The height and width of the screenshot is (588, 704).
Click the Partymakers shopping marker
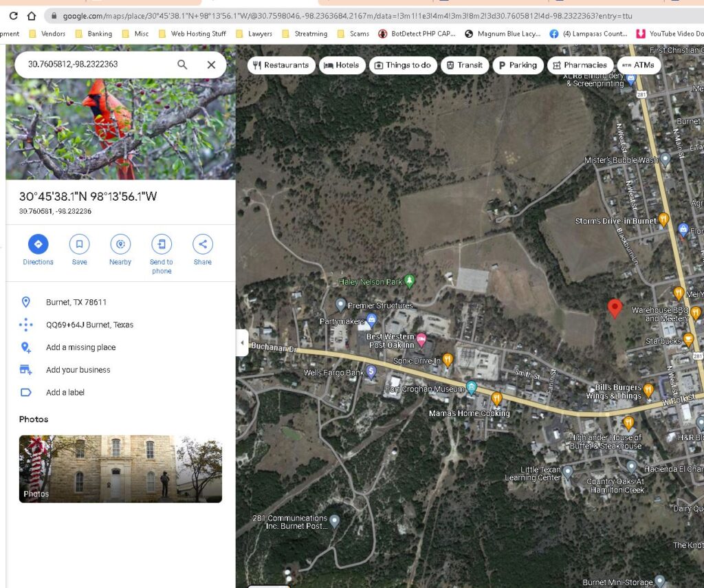click(x=371, y=320)
